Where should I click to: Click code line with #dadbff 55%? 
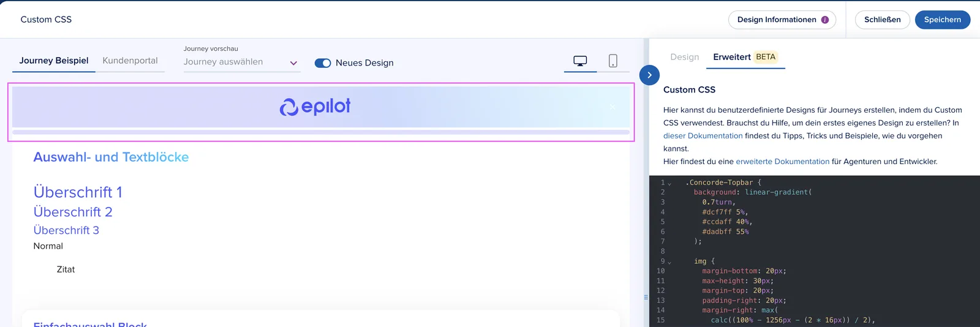(x=725, y=231)
